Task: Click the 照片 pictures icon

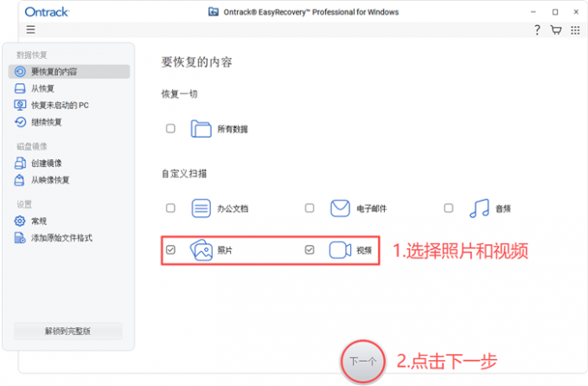Action: (201, 250)
